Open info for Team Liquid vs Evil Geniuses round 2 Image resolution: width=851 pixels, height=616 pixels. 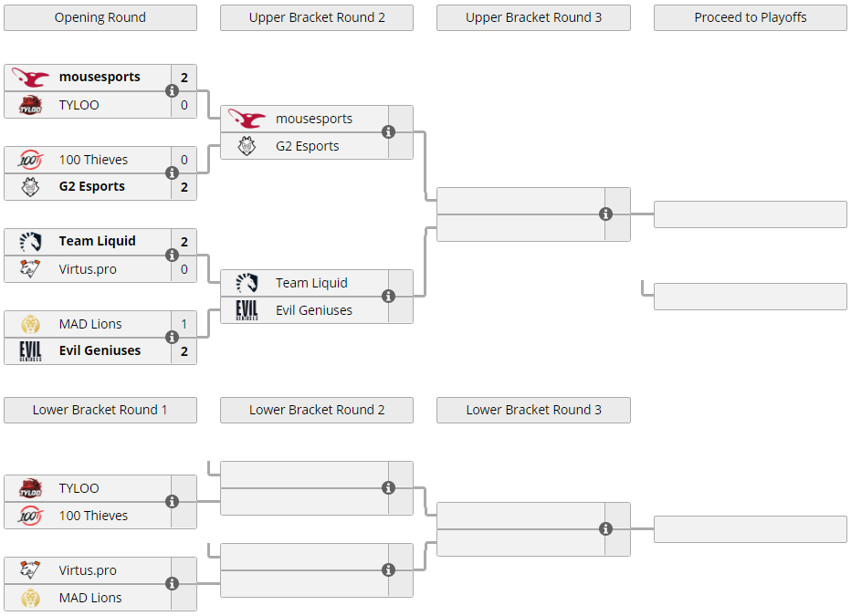pos(389,296)
